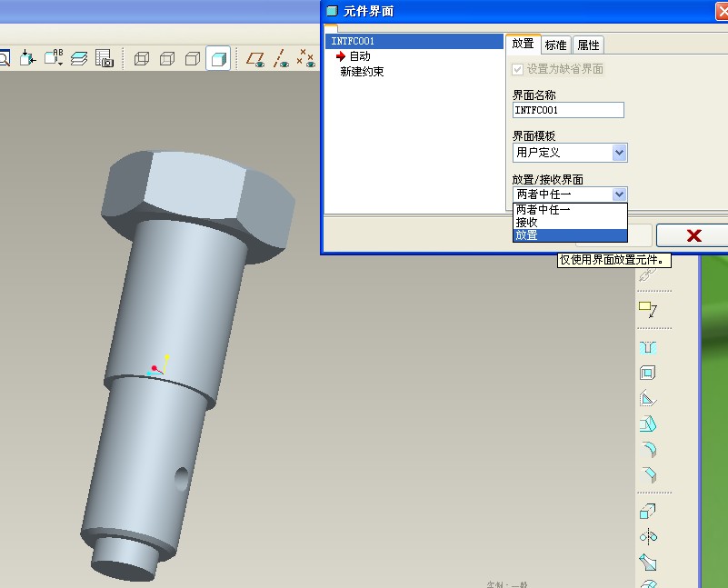Viewport: 728px width, 588px height.
Task: Select the 自动 constraint row
Action: (x=360, y=56)
